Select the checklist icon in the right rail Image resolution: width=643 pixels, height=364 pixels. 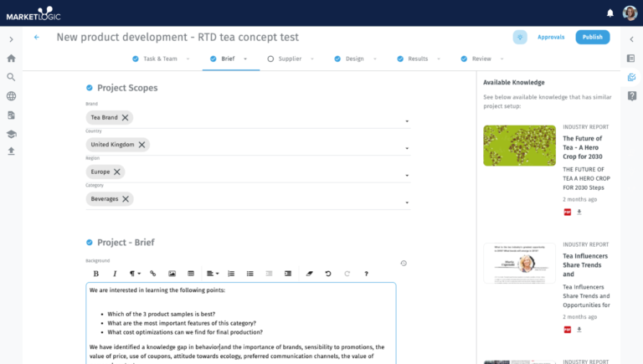631,77
